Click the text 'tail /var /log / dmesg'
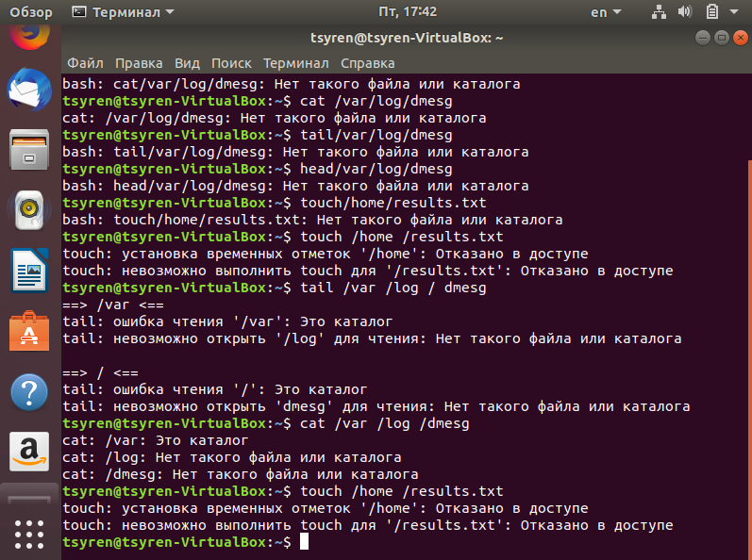Viewport: 752px width, 560px height. point(393,288)
